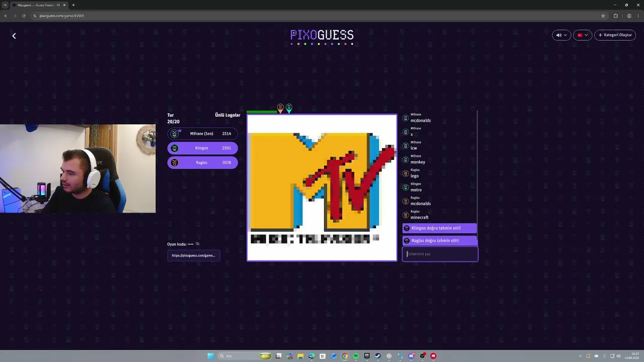View site information icon in address bar
Viewport: 644px width, 362px height.
coord(35,16)
